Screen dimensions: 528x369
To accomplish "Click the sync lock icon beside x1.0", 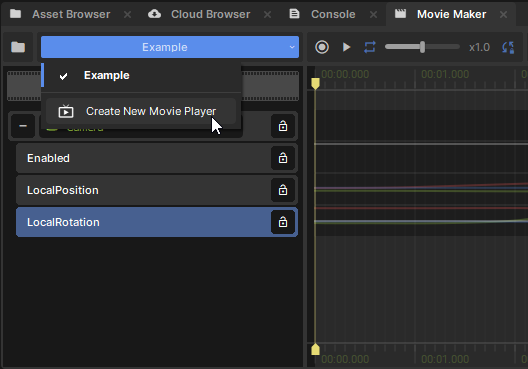I will [x=508, y=47].
